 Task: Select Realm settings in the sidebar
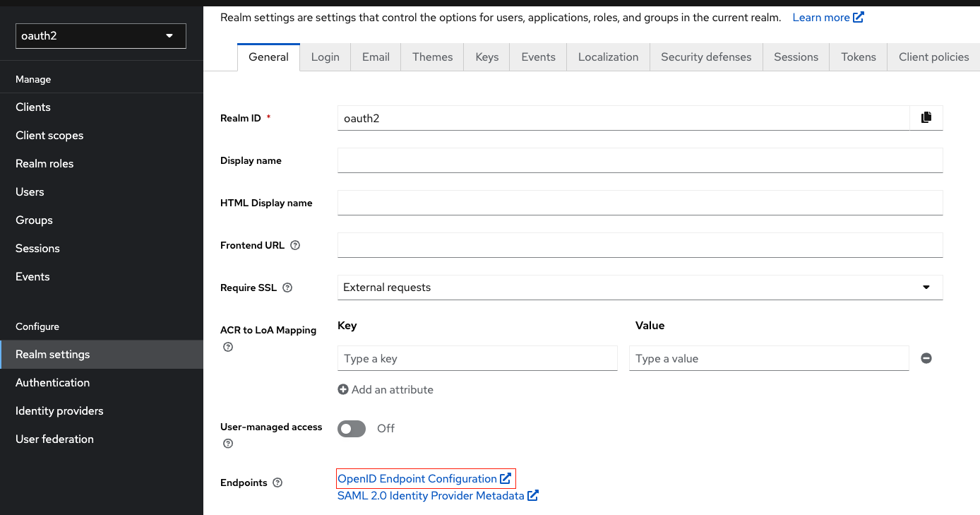pos(102,355)
